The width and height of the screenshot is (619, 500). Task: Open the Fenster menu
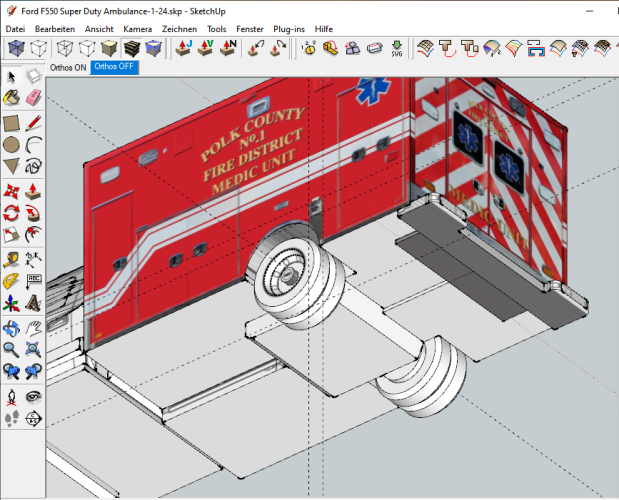coord(249,29)
